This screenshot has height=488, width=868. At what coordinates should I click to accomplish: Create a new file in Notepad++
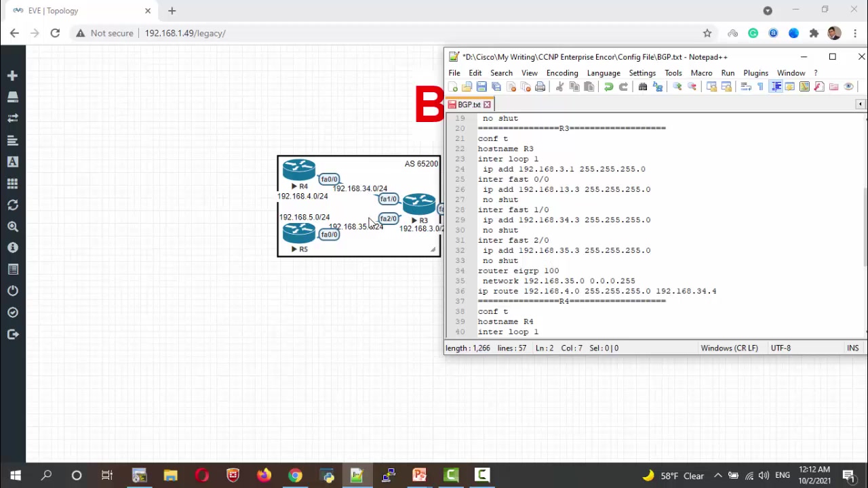(452, 87)
